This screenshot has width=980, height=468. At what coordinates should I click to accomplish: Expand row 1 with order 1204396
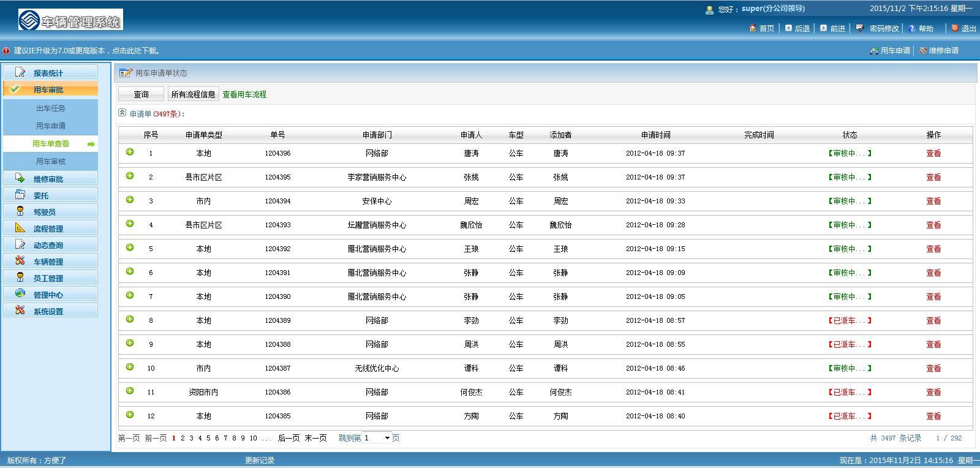130,152
